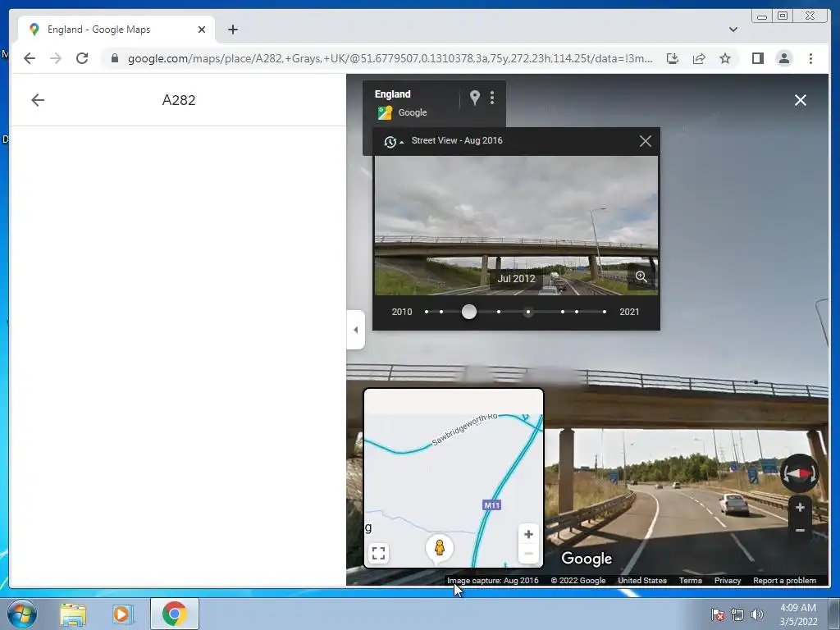View site info via the padlock icon
Image resolution: width=840 pixels, height=630 pixels.
coord(115,58)
